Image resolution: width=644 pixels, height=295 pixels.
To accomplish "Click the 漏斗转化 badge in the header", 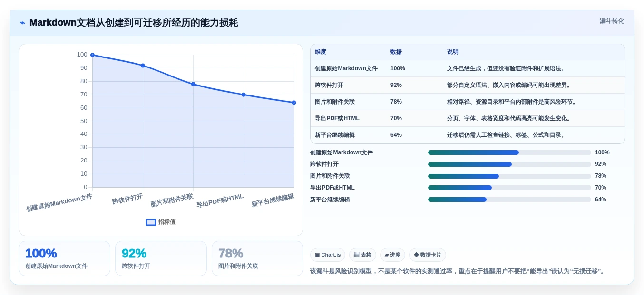I will [x=612, y=21].
